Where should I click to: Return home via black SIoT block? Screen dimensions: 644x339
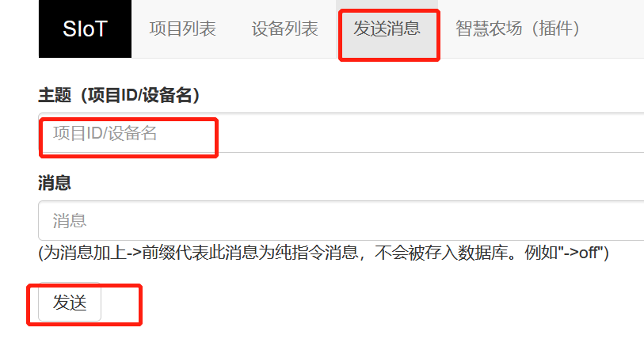[85, 29]
